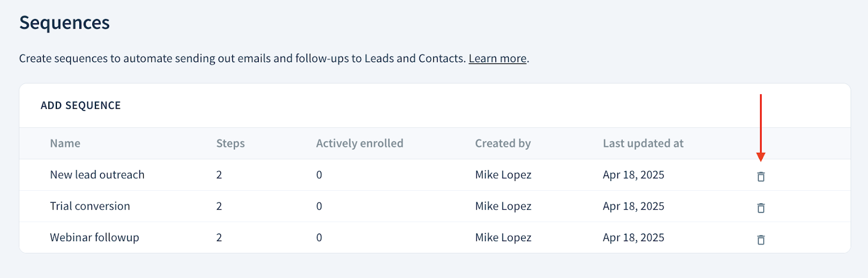Click the Created by column header
Screen dimensions: 868x278
tap(503, 143)
